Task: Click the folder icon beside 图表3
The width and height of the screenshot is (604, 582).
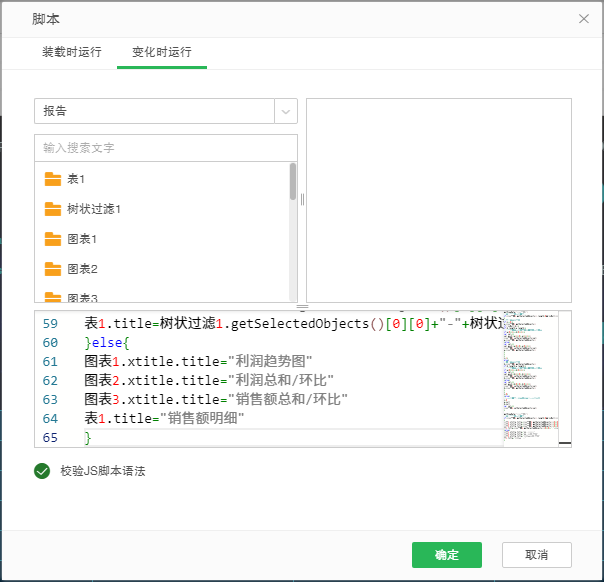Action: click(53, 296)
